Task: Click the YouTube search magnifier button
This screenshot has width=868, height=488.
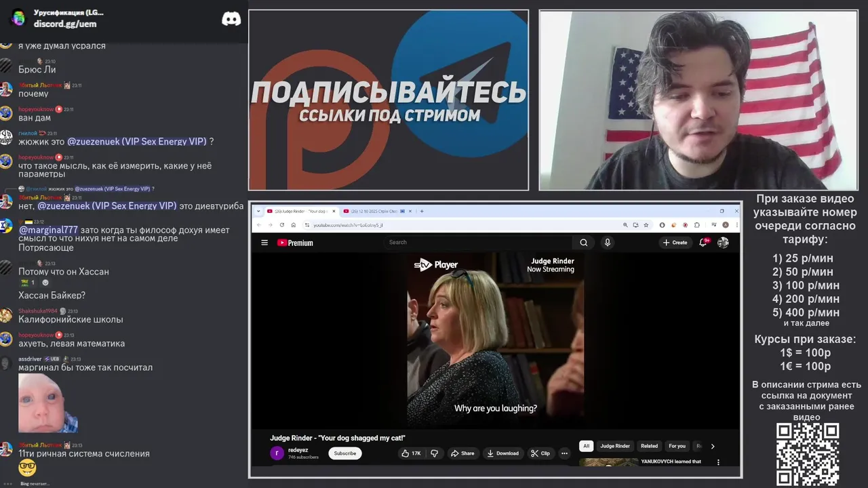Action: [583, 243]
